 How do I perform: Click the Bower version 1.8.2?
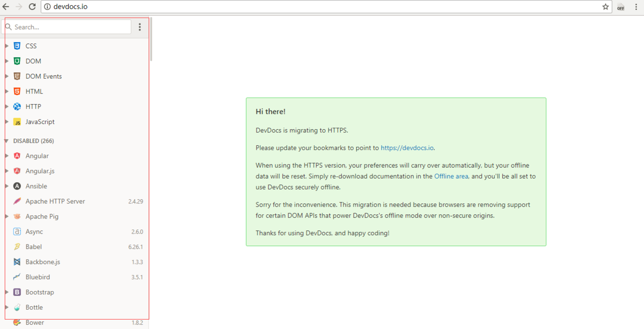click(137, 323)
